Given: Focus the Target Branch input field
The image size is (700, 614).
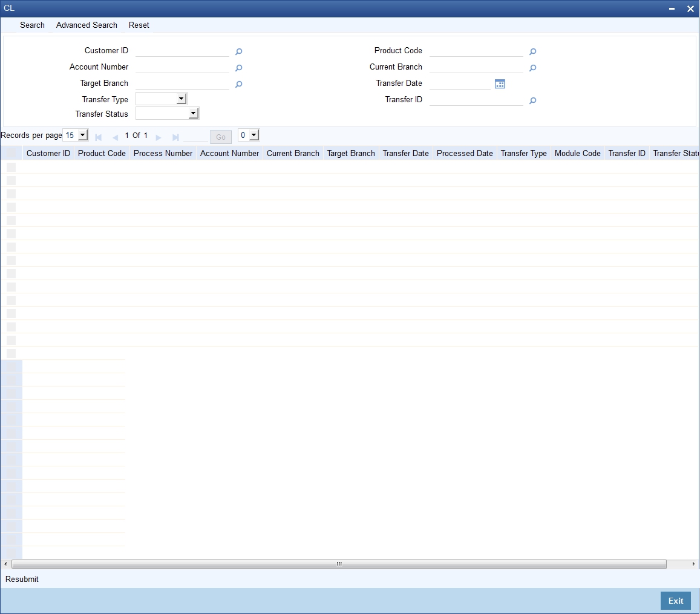Looking at the screenshot, I should pos(182,83).
